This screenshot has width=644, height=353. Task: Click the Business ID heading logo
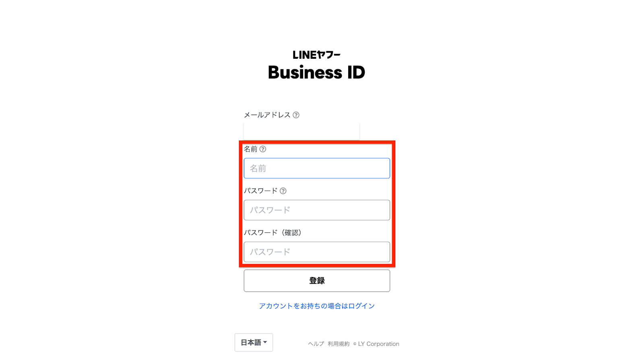click(x=316, y=72)
